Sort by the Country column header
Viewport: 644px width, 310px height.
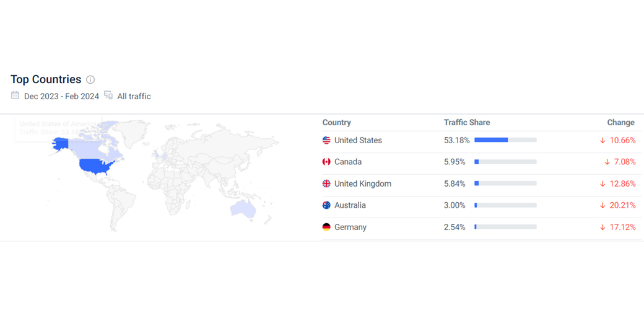click(x=336, y=123)
